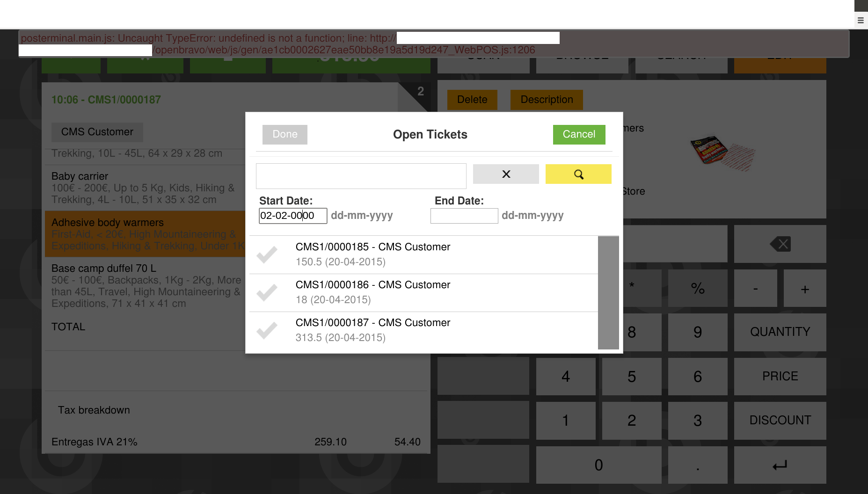This screenshot has height=494, width=868.
Task: Click the ticket search text box
Action: pyautogui.click(x=361, y=176)
